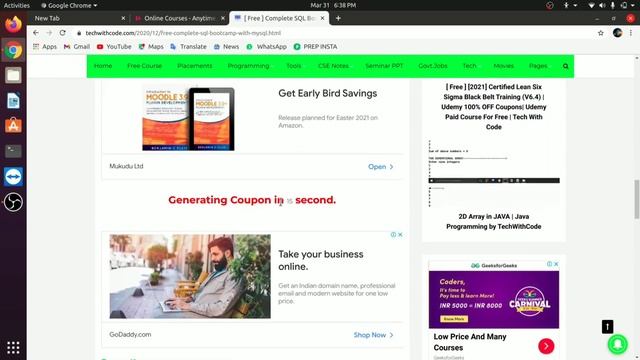Open Placements menu item
This screenshot has width=640, height=360.
195,66
